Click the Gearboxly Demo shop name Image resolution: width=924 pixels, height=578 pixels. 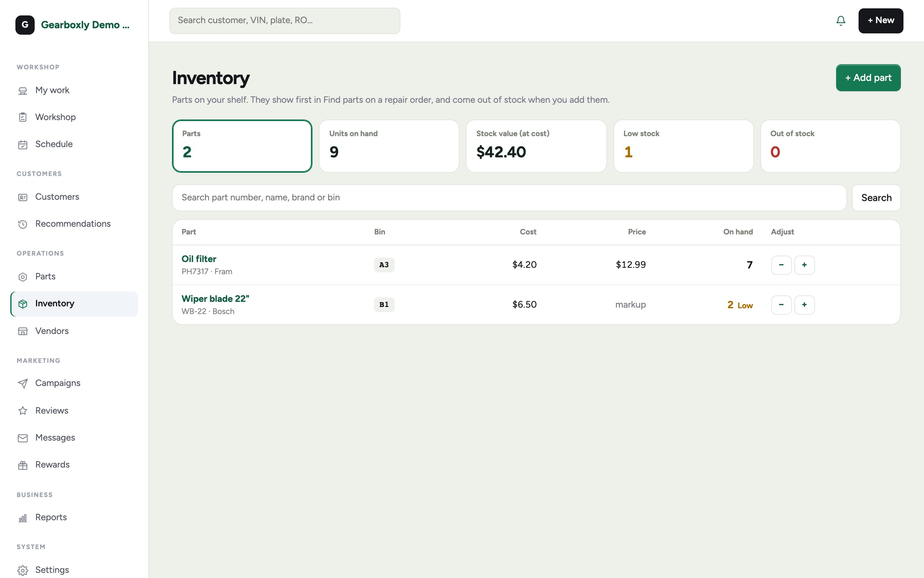[85, 25]
